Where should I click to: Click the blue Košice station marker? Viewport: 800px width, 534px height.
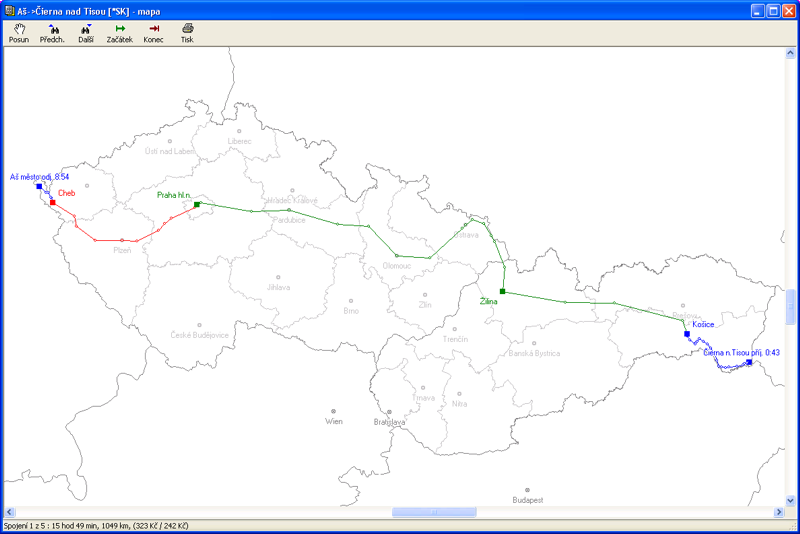687,334
